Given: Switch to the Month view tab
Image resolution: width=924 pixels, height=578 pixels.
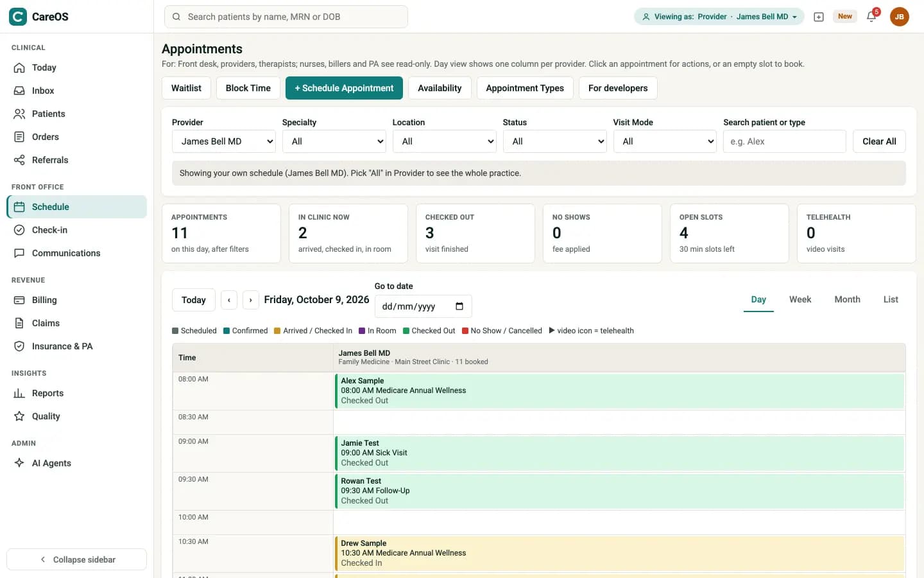Looking at the screenshot, I should pyautogui.click(x=847, y=300).
